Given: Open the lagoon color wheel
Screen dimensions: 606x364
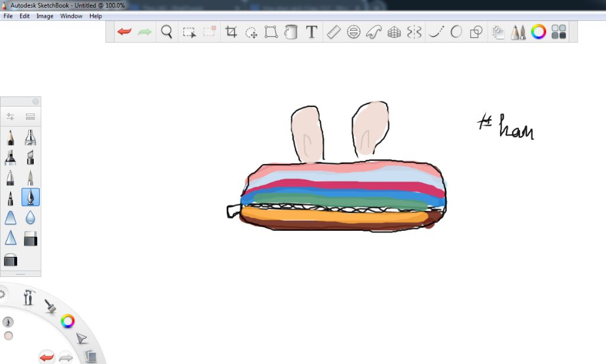Looking at the screenshot, I should coord(67,321).
